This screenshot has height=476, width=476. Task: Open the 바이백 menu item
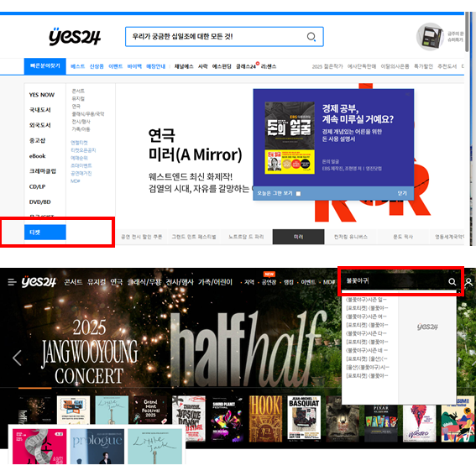tap(134, 66)
